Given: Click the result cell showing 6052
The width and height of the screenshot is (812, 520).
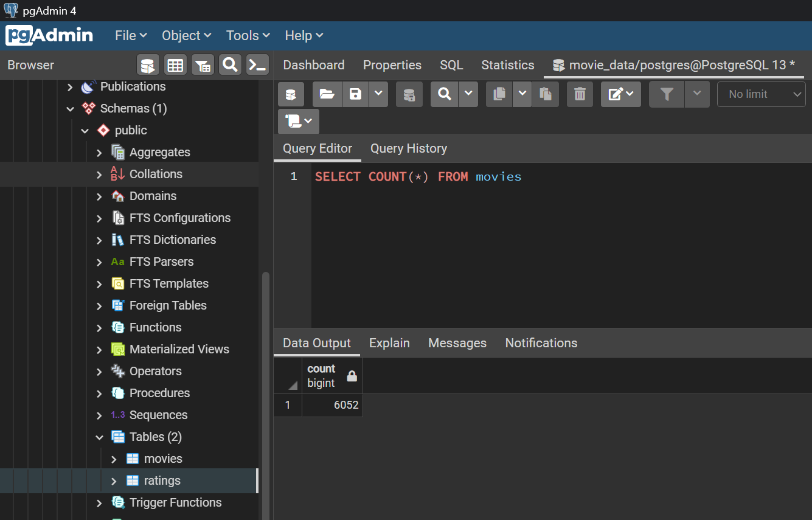Looking at the screenshot, I should tap(332, 405).
